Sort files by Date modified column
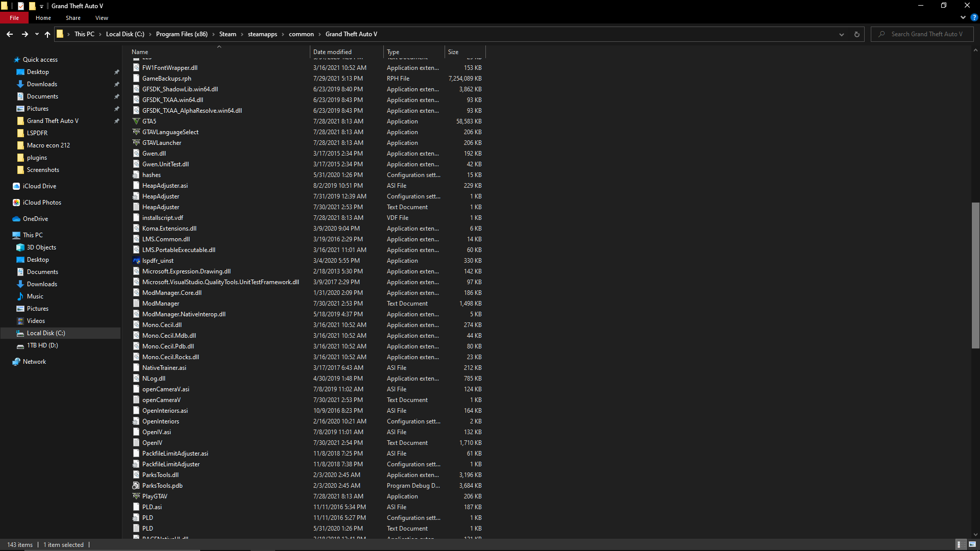Viewport: 980px width, 551px height. (332, 52)
